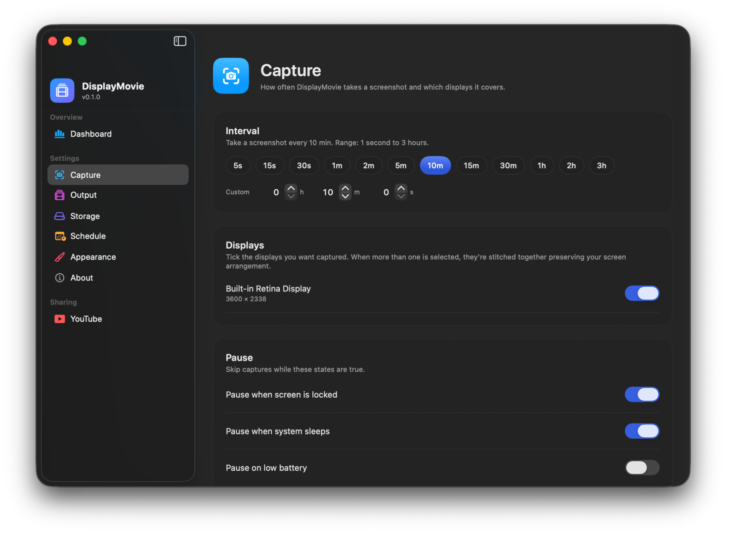Screen dimensions: 756x534
Task: Decrease custom hours with down arrow
Action: click(291, 196)
